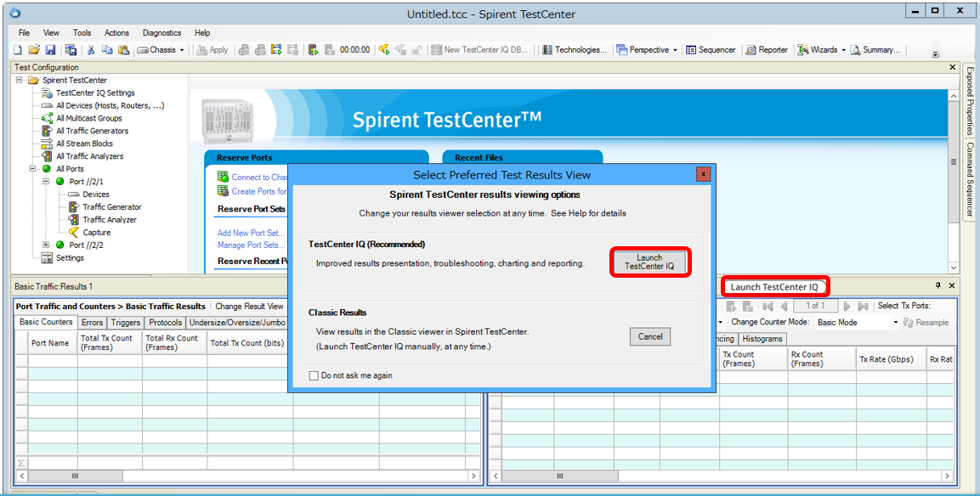Image resolution: width=980 pixels, height=496 pixels.
Task: Click the left results table horizontal scrollbar
Action: coord(246,476)
